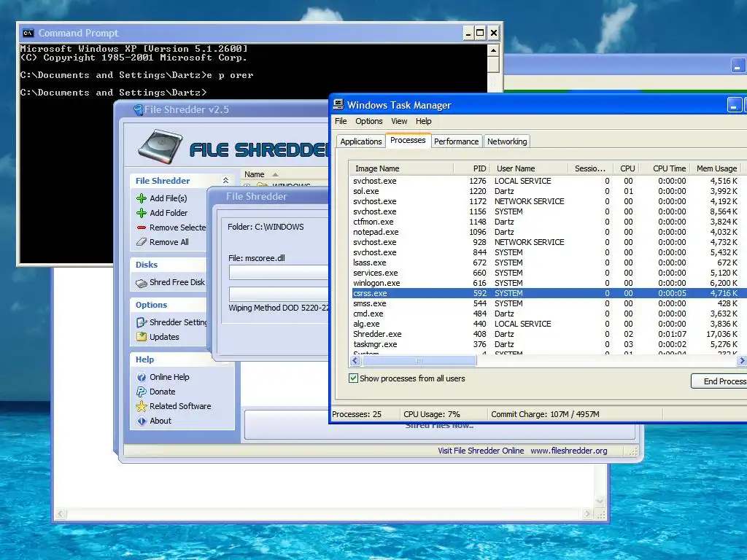The image size is (747, 560).
Task: Click Visit File Shredder Online link
Action: pyautogui.click(x=481, y=451)
